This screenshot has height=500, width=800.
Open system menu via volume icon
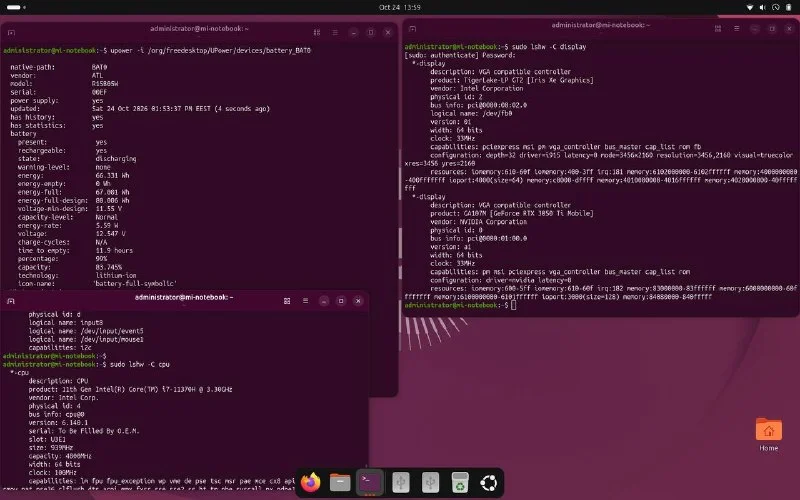pos(762,7)
